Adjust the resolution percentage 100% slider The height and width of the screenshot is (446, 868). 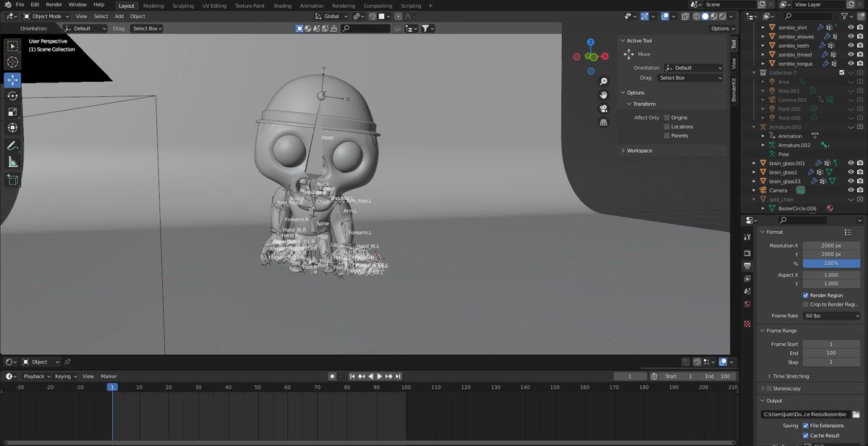pos(832,264)
